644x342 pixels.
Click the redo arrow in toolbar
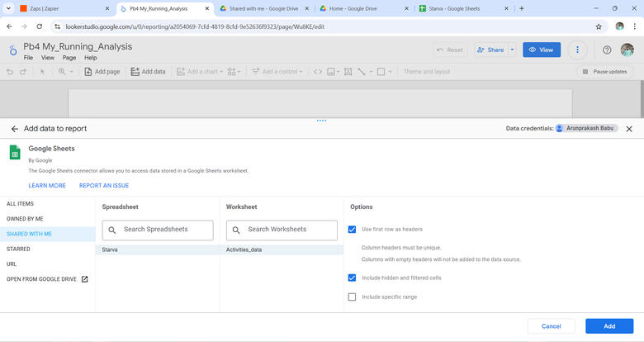click(x=23, y=72)
